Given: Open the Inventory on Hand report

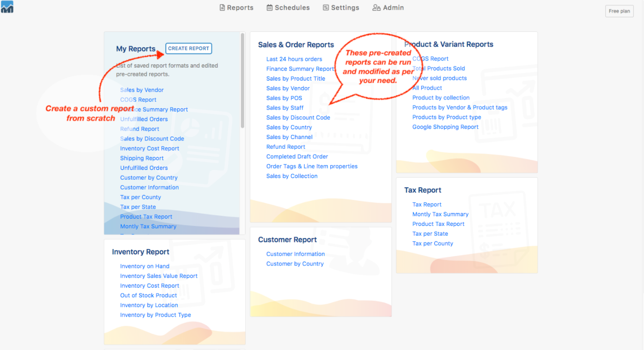Looking at the screenshot, I should 145,266.
